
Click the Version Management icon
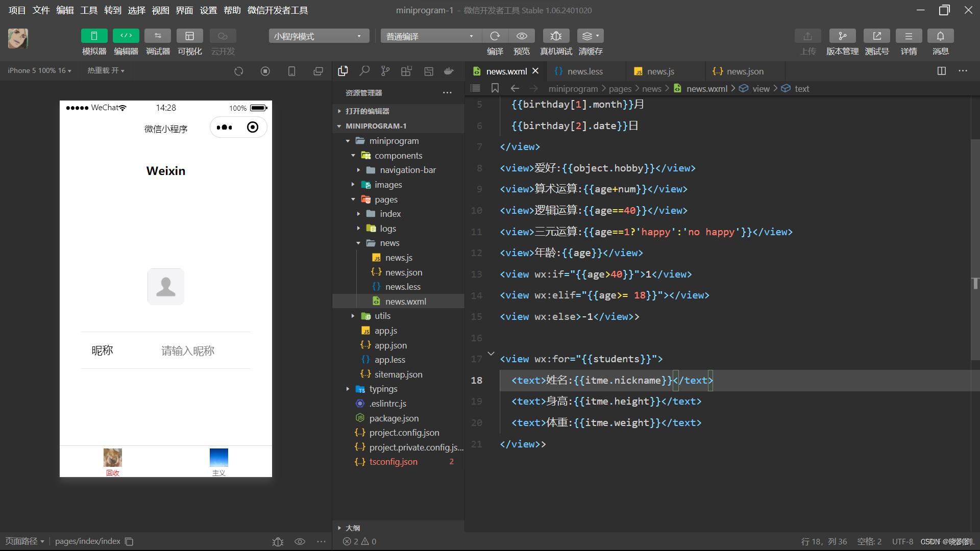(842, 36)
